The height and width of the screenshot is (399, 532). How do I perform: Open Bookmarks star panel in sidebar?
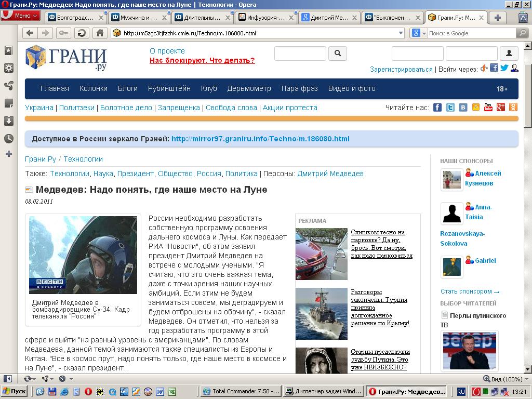[x=8, y=50]
